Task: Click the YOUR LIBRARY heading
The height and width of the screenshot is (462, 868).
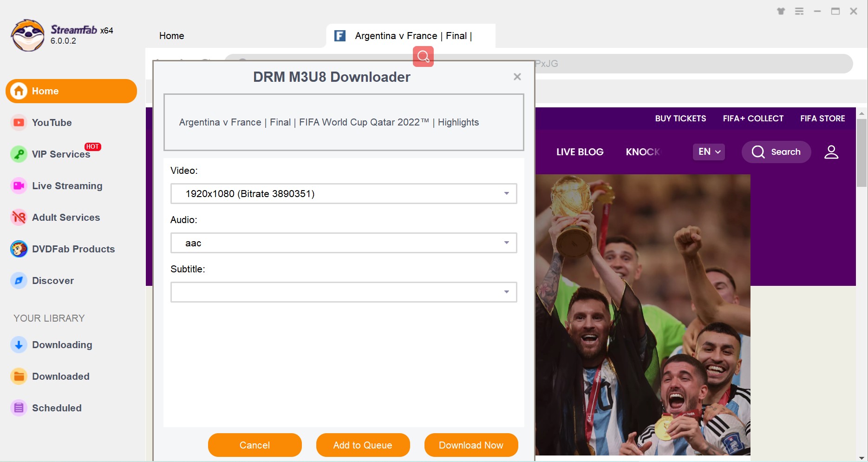Action: pos(49,318)
